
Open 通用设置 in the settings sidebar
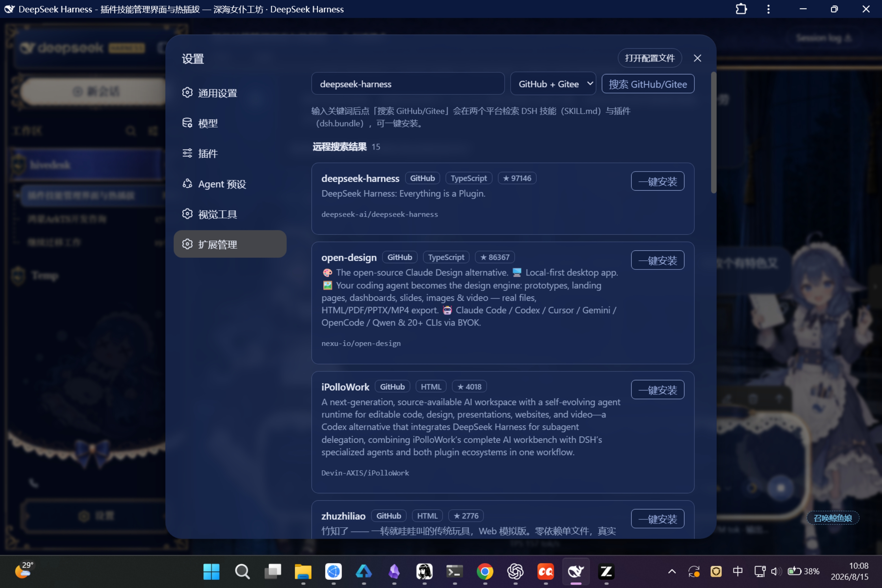(230, 93)
